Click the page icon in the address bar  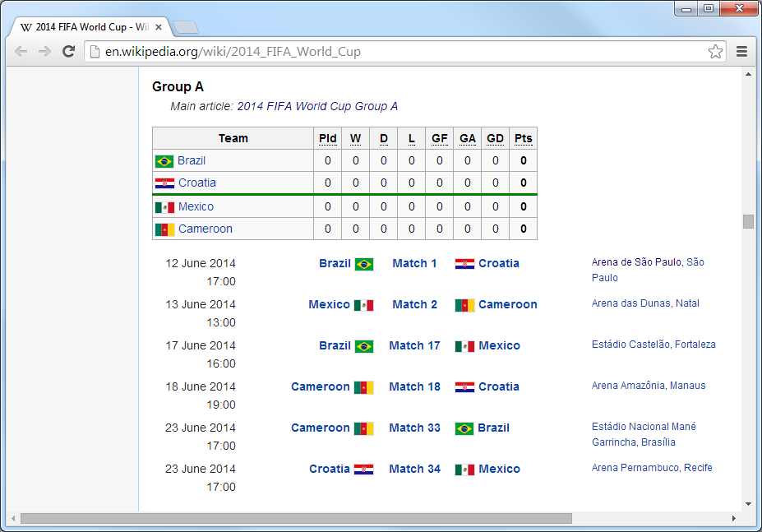(x=95, y=52)
